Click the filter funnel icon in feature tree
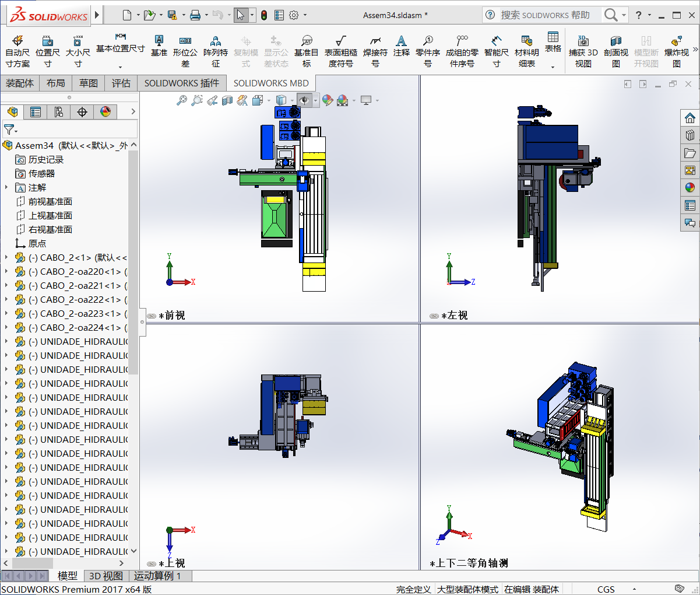This screenshot has height=595, width=700. [x=9, y=129]
